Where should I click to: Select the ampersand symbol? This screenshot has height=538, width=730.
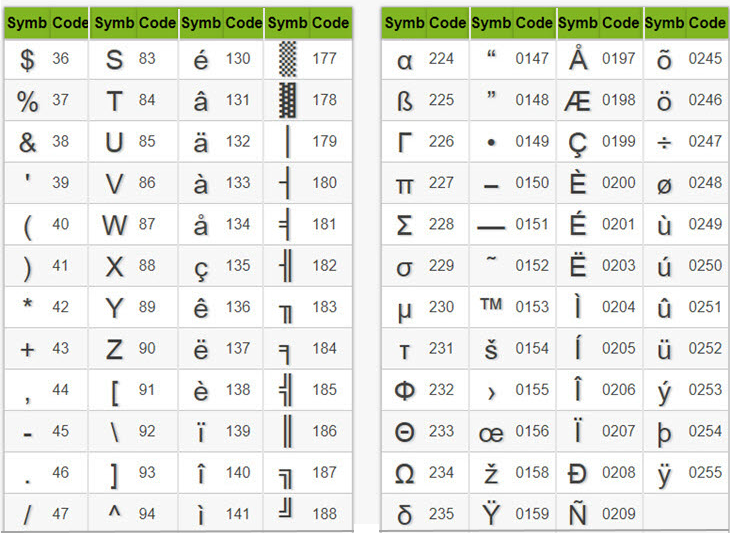[27, 143]
